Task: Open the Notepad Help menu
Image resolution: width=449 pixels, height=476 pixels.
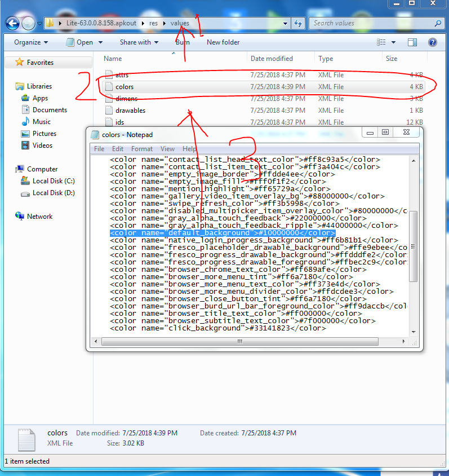Action: click(x=189, y=149)
